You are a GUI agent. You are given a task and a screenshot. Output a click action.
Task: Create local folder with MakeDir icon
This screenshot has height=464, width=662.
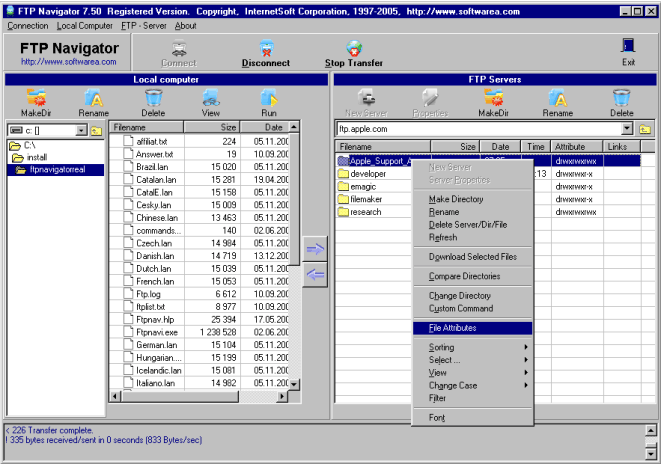coord(36,98)
